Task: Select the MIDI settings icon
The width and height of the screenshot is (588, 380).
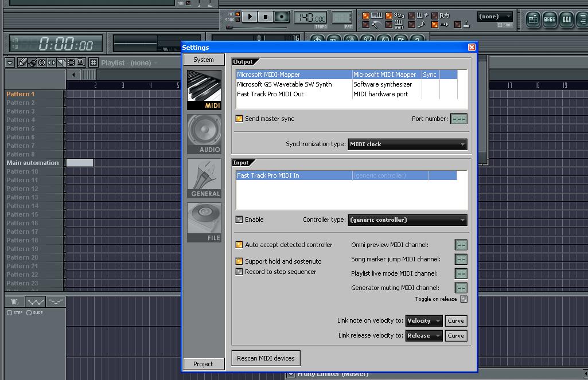Action: click(x=204, y=89)
